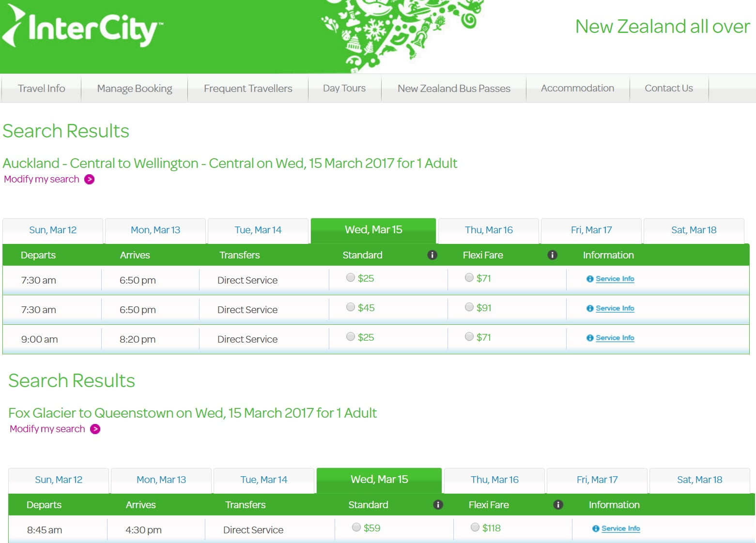
Task: Click Direct Service on the 9:00 am row
Action: [x=247, y=339]
